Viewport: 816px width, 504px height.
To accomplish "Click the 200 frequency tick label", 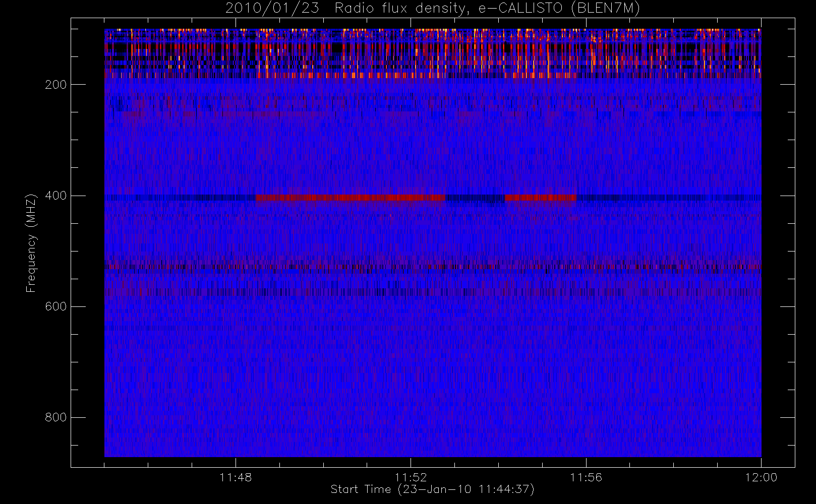I will click(x=56, y=85).
